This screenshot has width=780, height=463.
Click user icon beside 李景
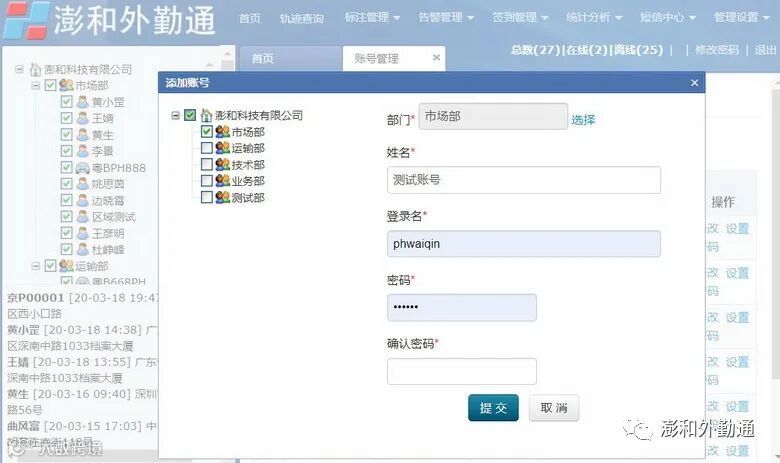[83, 151]
